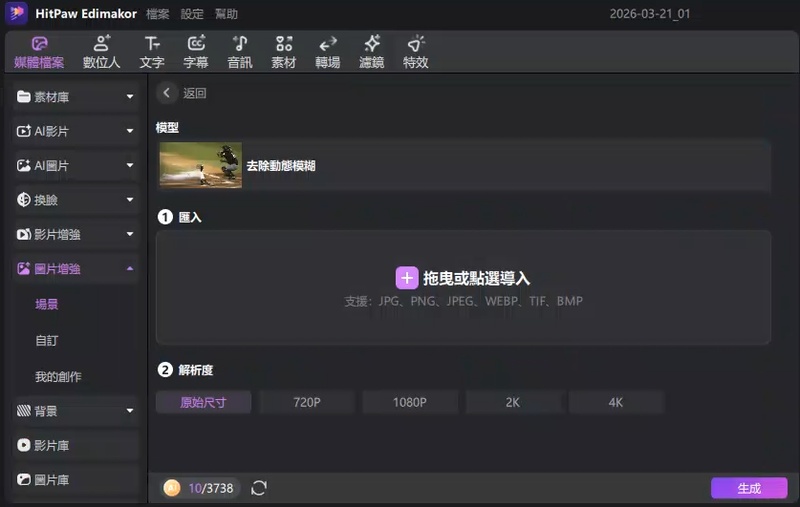
Task: Open the 濾鏡 filters tool
Action: pyautogui.click(x=371, y=52)
